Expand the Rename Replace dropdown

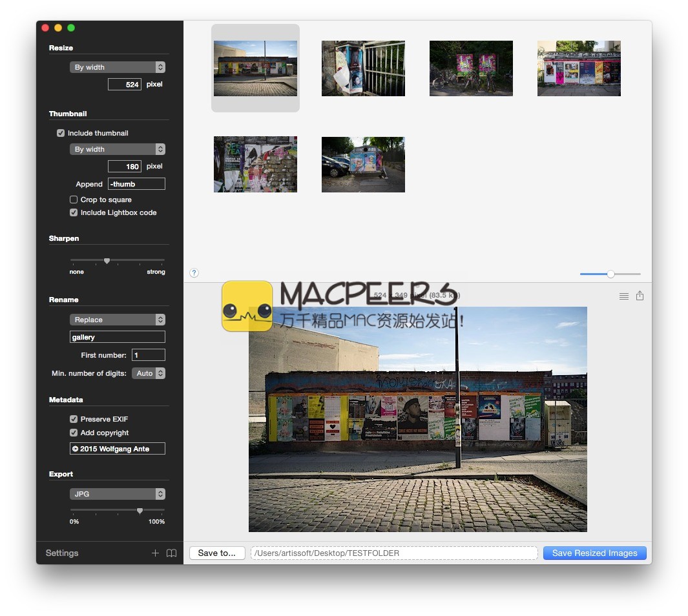pos(118,320)
